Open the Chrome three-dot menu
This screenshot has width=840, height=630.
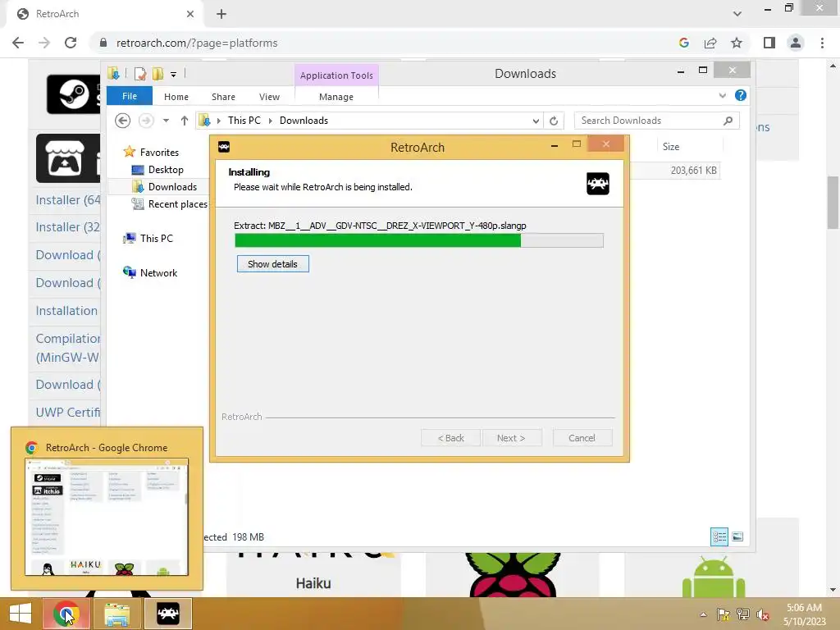(x=822, y=43)
